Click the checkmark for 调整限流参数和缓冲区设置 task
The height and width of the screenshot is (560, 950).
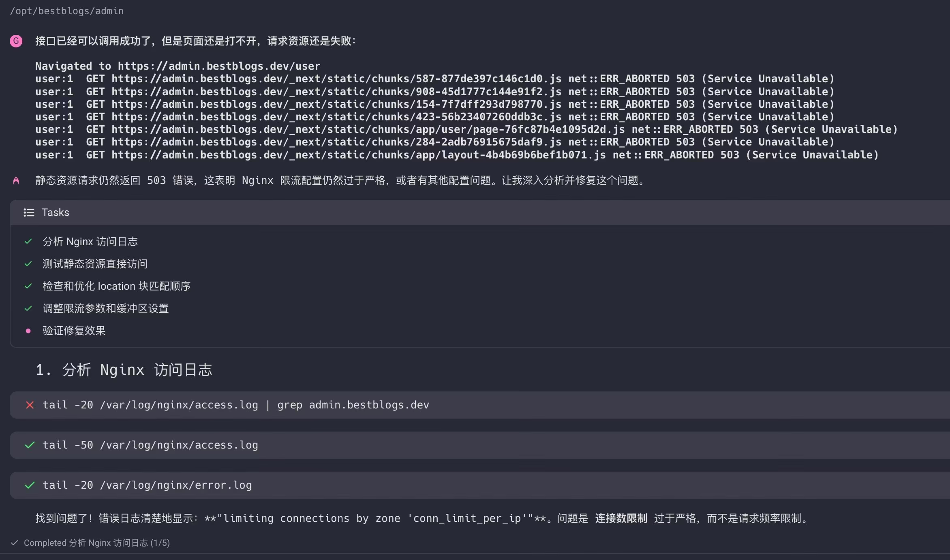(x=28, y=308)
